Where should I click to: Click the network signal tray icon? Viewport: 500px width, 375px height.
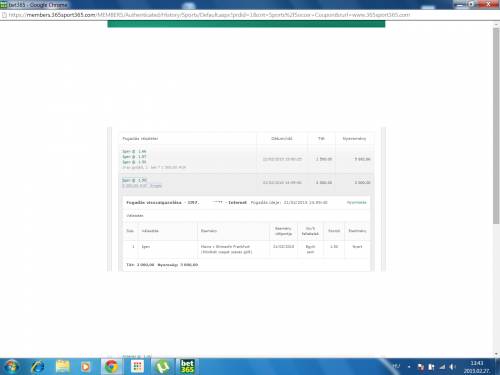click(442, 367)
